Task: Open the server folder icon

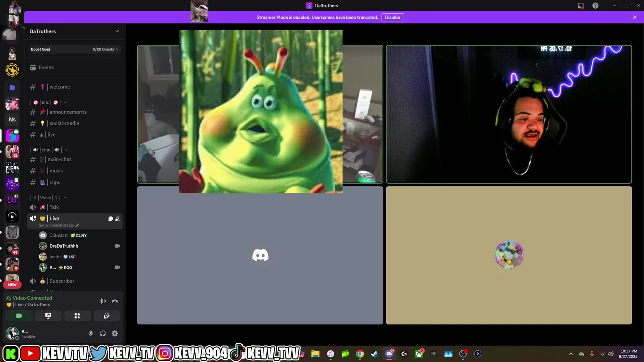Action: (12, 87)
